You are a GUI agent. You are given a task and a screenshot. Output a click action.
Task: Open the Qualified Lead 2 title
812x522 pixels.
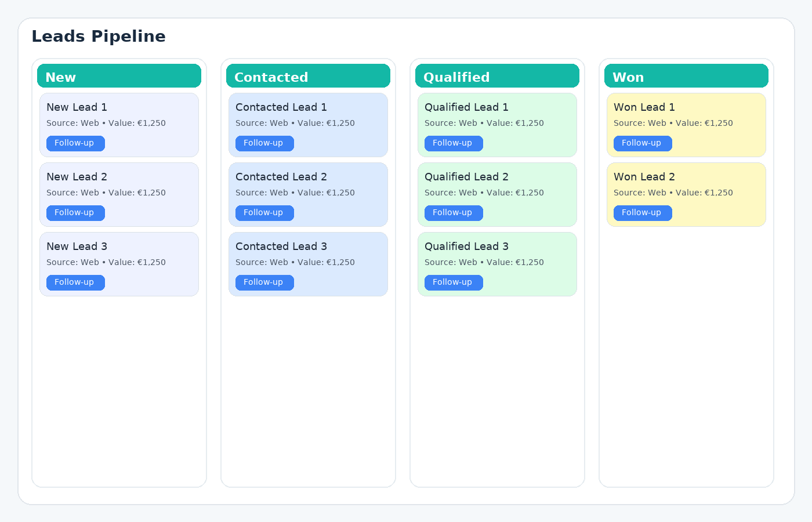(x=466, y=177)
